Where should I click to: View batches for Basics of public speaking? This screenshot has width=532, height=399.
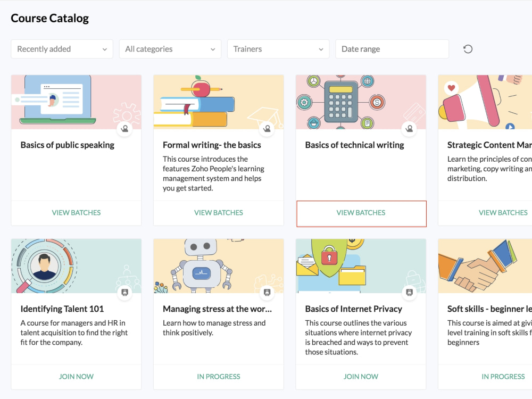[76, 213]
